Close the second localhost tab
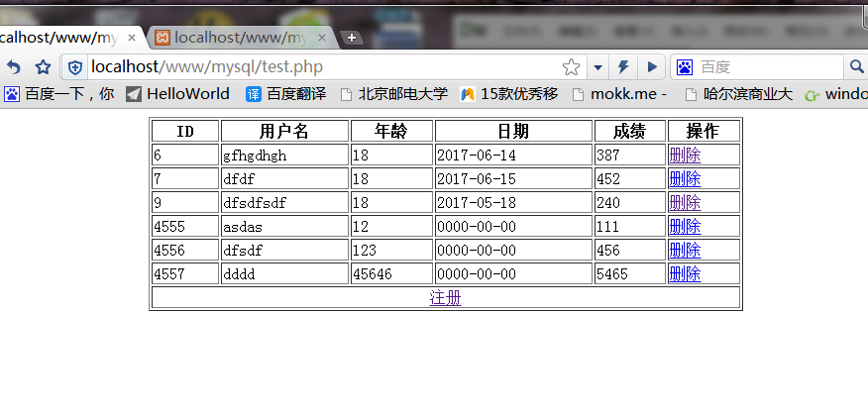This screenshot has height=419, width=868. (322, 38)
